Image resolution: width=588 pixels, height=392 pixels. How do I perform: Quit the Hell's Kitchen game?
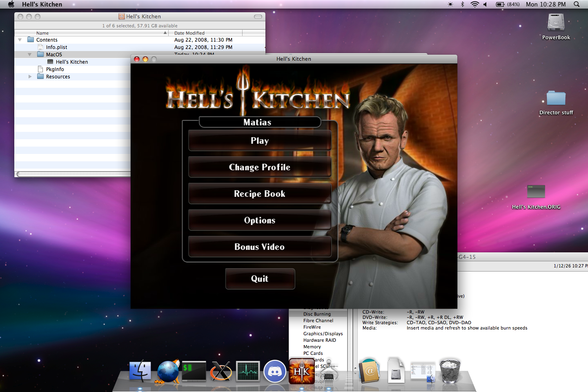[260, 279]
